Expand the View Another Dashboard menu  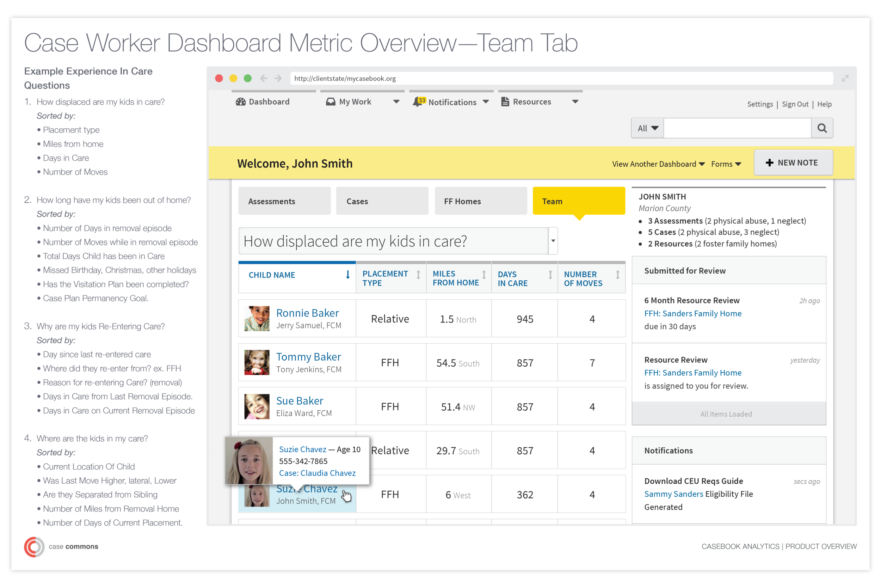[x=658, y=164]
